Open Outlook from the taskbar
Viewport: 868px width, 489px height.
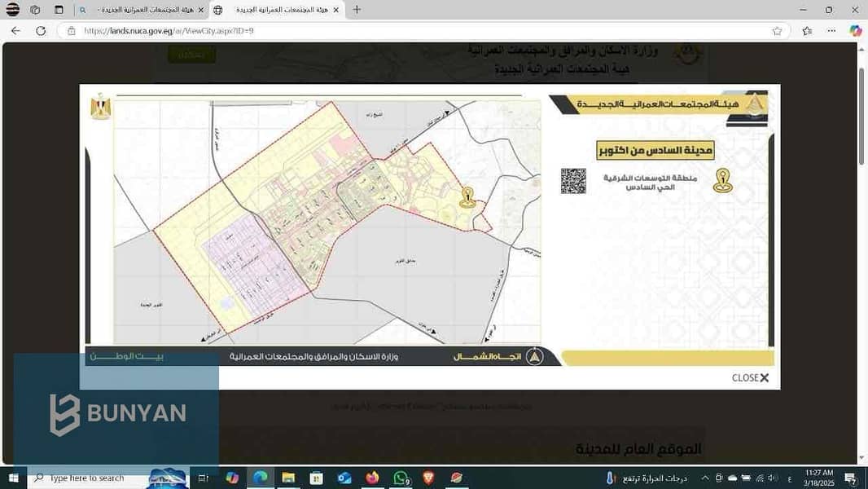tap(344, 478)
